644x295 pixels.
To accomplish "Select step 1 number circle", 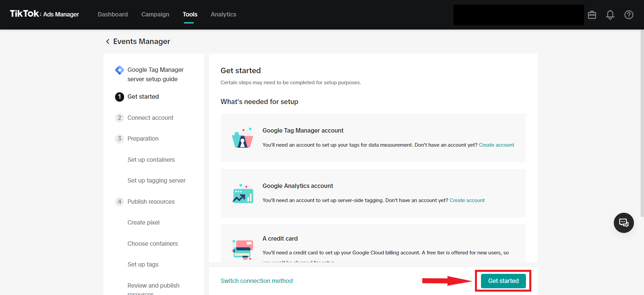I will coord(119,97).
